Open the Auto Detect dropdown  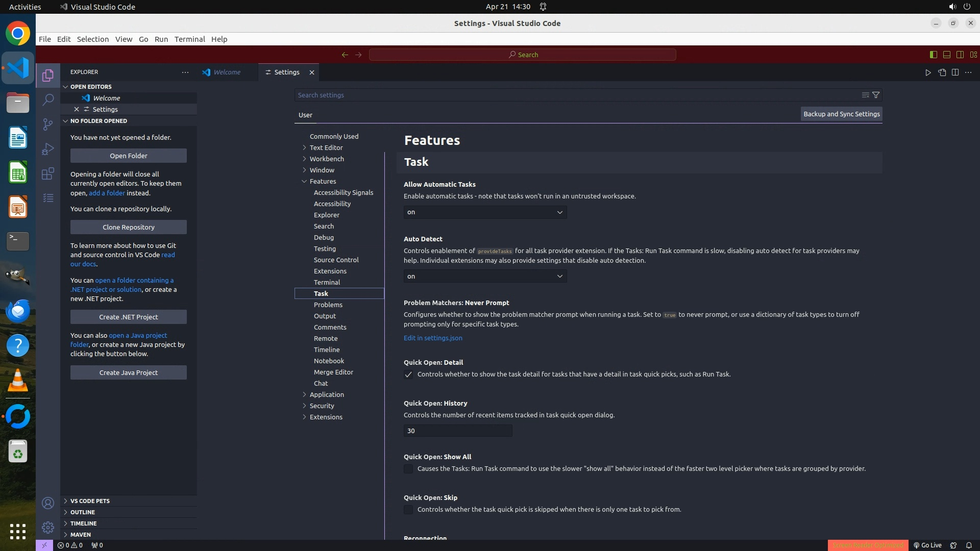click(x=485, y=277)
